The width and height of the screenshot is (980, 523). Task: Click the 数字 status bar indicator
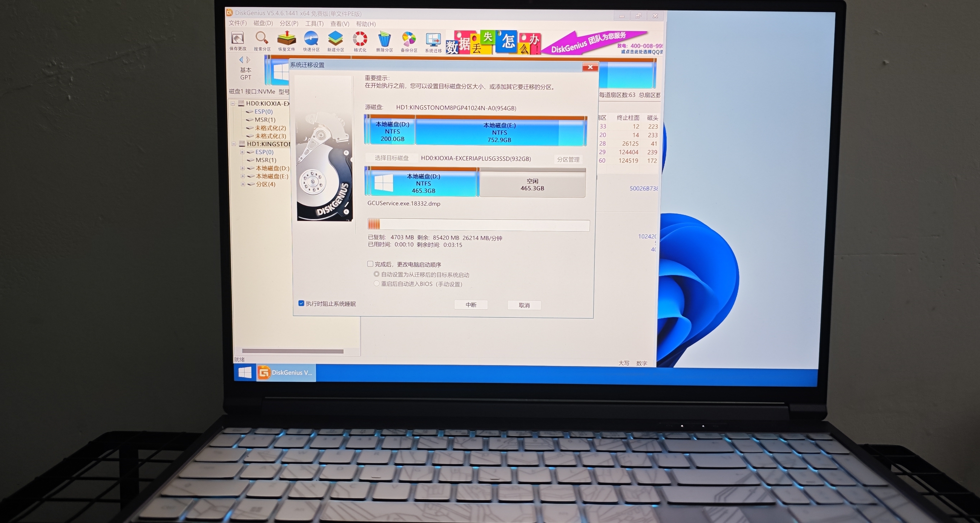tap(641, 363)
